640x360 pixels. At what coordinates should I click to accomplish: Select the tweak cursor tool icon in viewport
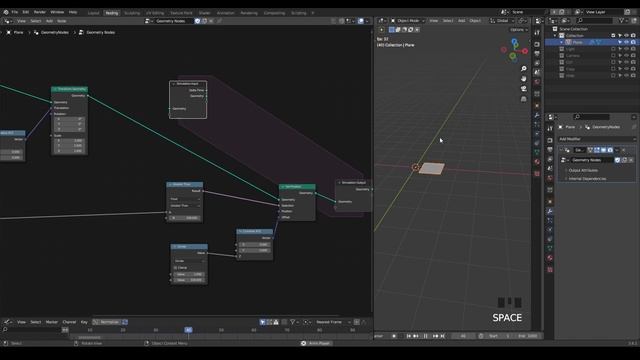click(382, 30)
